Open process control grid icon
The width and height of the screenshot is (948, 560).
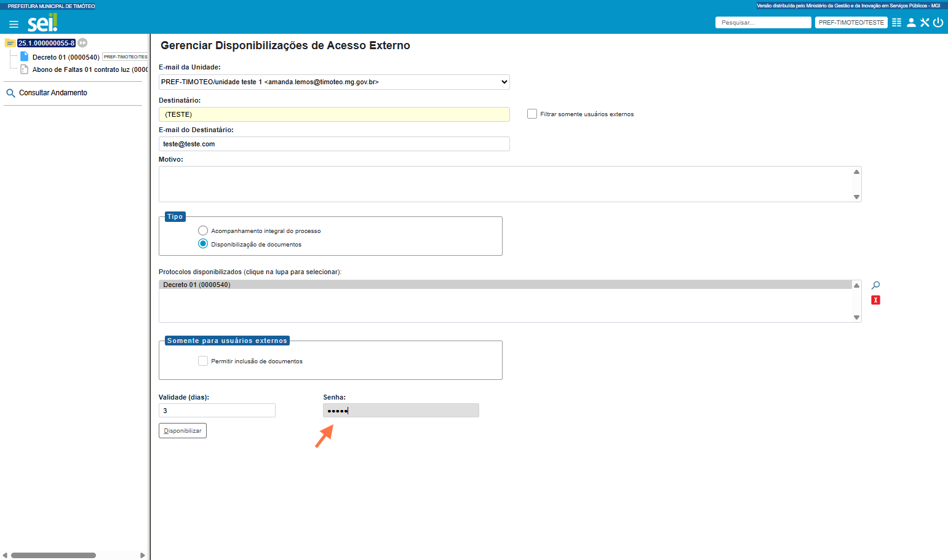click(896, 23)
